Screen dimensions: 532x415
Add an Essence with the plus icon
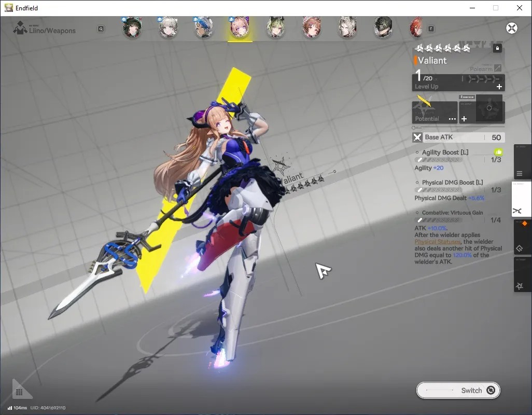(464, 119)
